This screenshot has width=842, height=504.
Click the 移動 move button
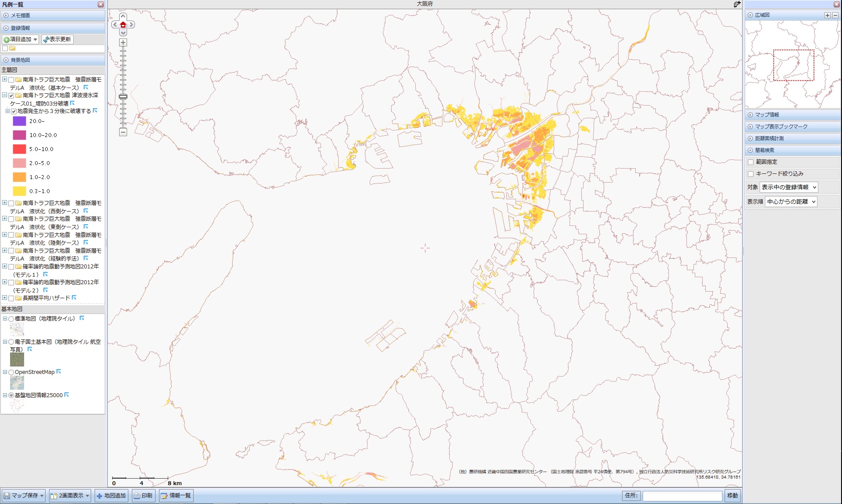(732, 496)
